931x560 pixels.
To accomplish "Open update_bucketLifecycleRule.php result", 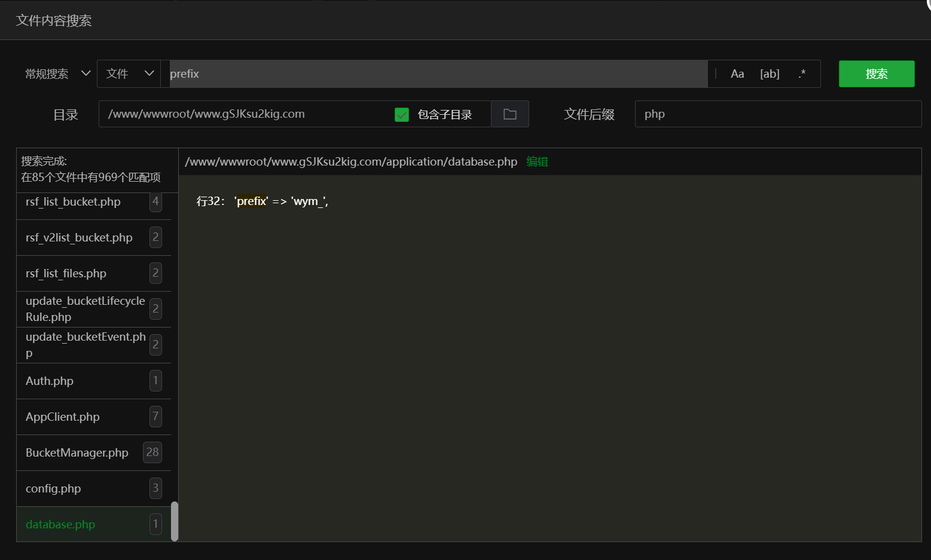I will 85,309.
